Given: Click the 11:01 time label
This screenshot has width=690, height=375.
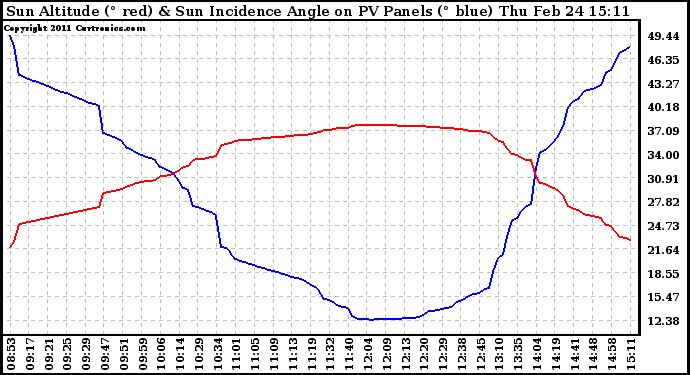Looking at the screenshot, I should coord(236,354).
